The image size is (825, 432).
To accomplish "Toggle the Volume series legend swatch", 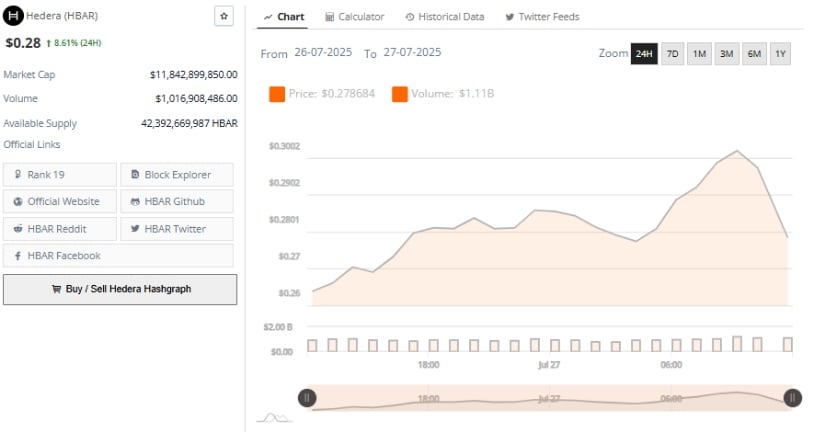I will point(399,94).
